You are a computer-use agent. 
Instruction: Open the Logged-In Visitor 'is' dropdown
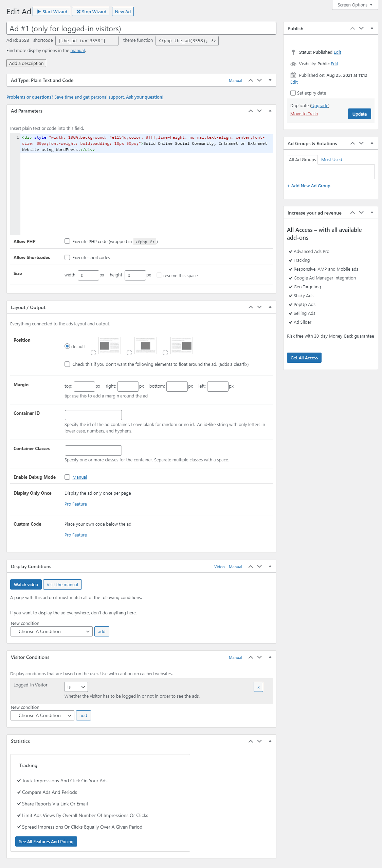coord(76,687)
